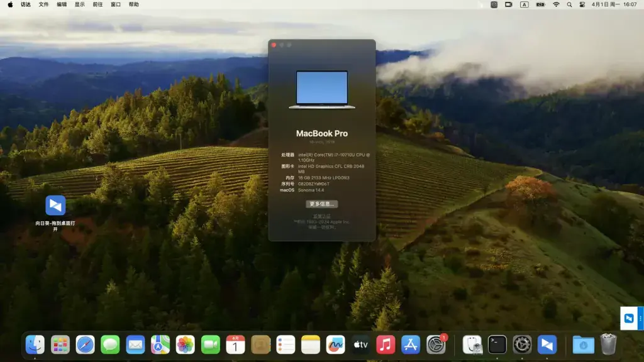Click the menu bar date and time
Viewport: 644px width, 362px height.
click(614, 4)
